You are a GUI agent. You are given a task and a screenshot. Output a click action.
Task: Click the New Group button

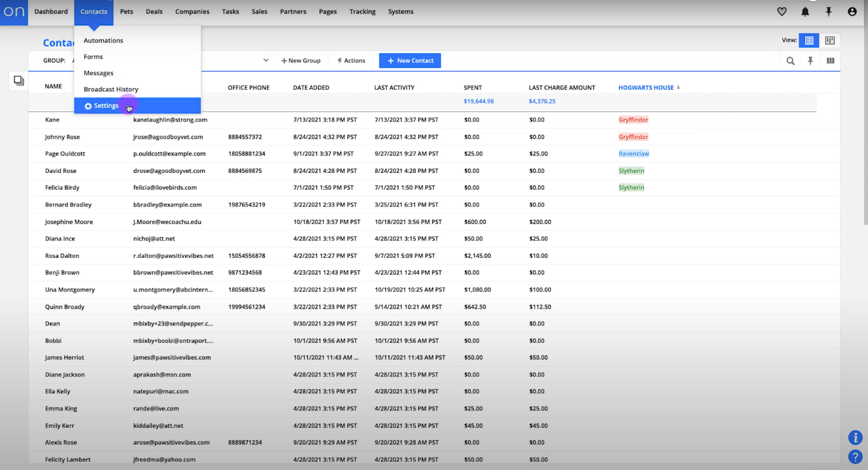(301, 60)
